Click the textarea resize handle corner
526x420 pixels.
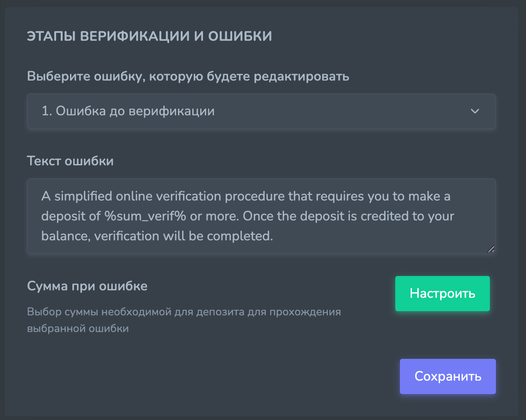[x=491, y=249]
